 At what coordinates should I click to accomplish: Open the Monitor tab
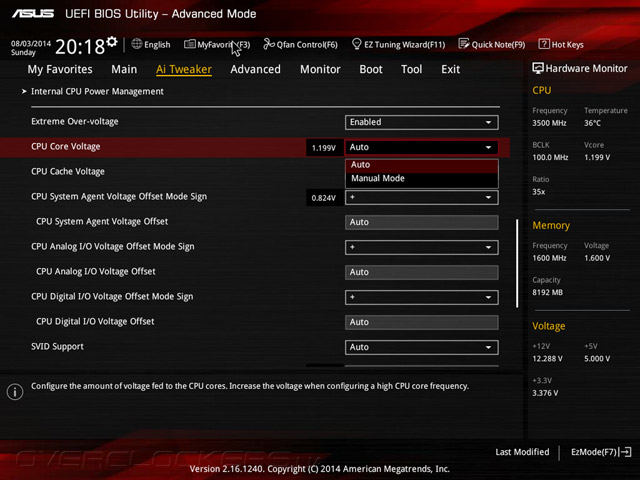pyautogui.click(x=320, y=69)
